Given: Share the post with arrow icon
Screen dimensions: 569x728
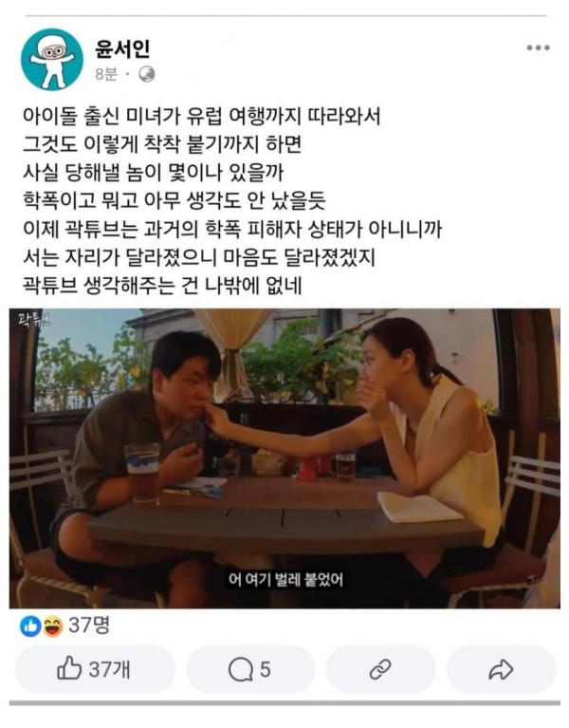Looking at the screenshot, I should [501, 669].
